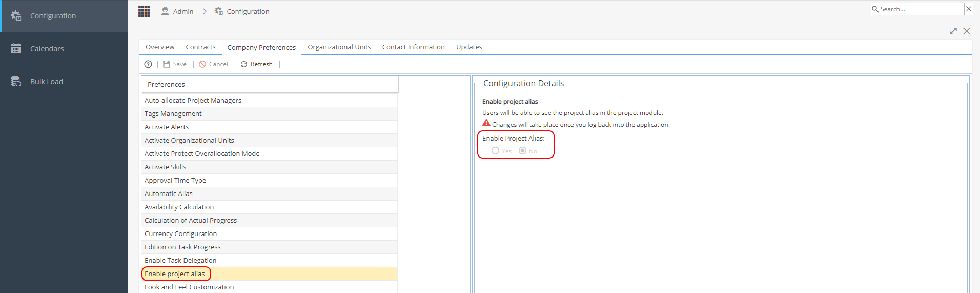Select Enable Task Delegation preference
980x293 pixels.
(x=270, y=261)
